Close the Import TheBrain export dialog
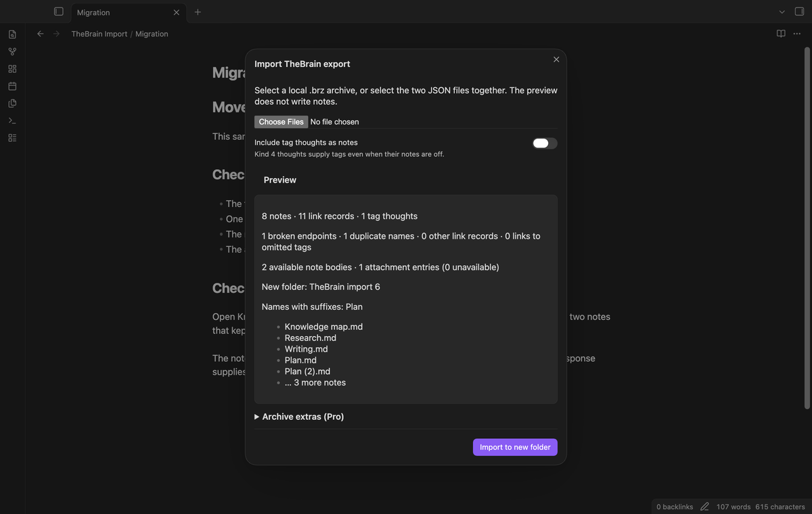Viewport: 812px width, 514px height. [x=556, y=60]
